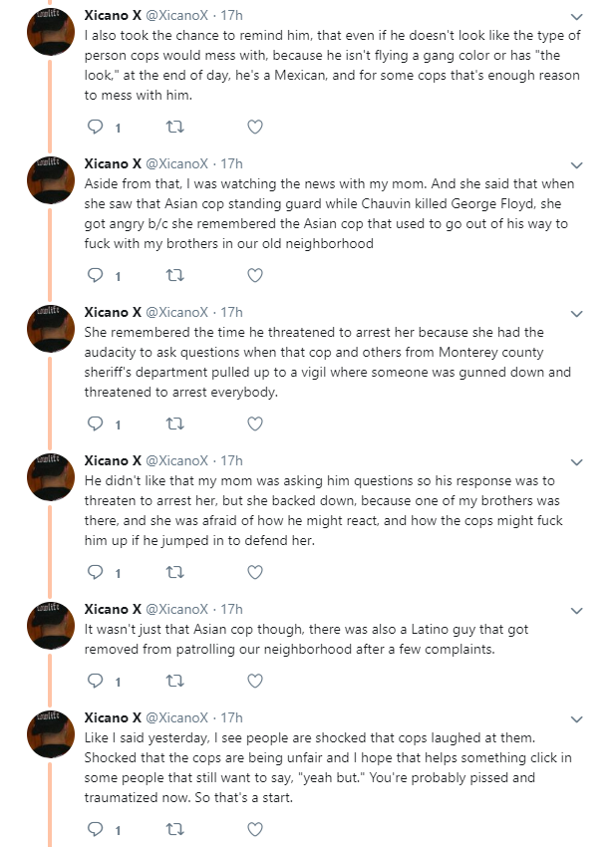Screen dimensions: 616x847
Task: Retweet the tweet mentioning George Floyd
Action: (x=174, y=275)
